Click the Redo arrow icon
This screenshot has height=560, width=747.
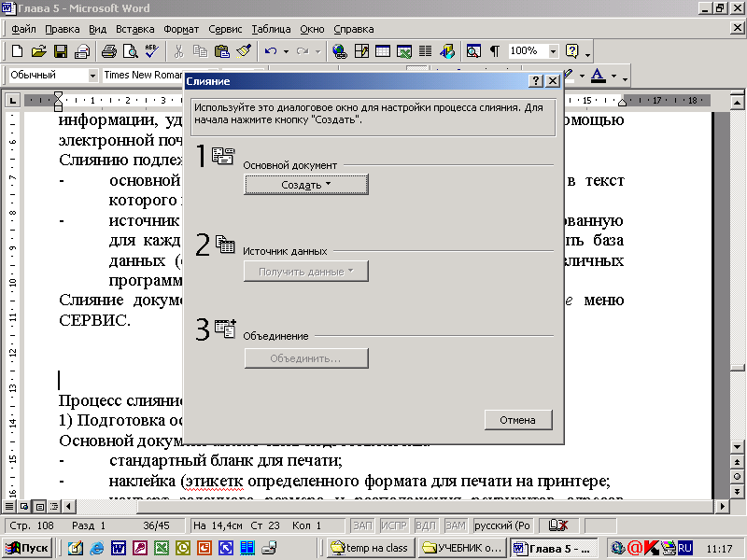(x=302, y=51)
